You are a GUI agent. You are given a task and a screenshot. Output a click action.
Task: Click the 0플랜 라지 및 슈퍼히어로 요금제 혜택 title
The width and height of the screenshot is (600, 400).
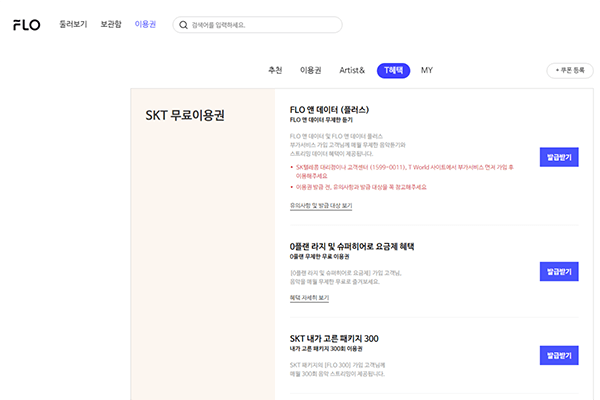pos(351,245)
